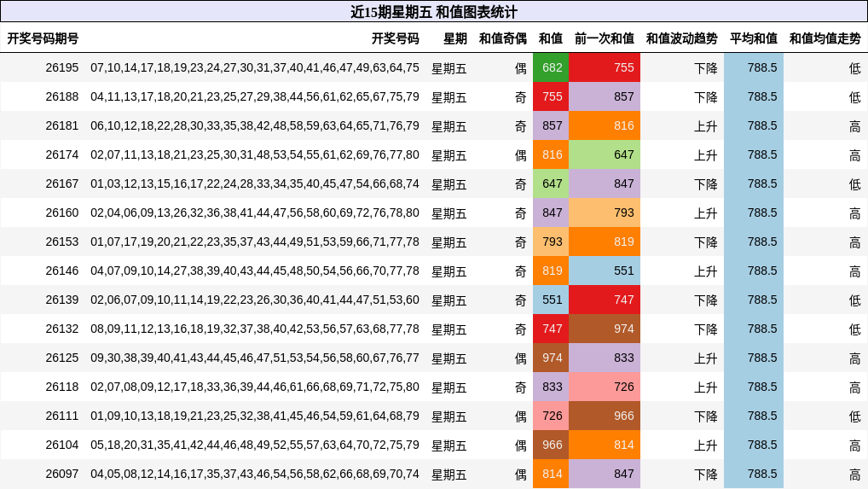The width and height of the screenshot is (868, 489).
Task: Select issue number 26167
Action: pos(62,183)
